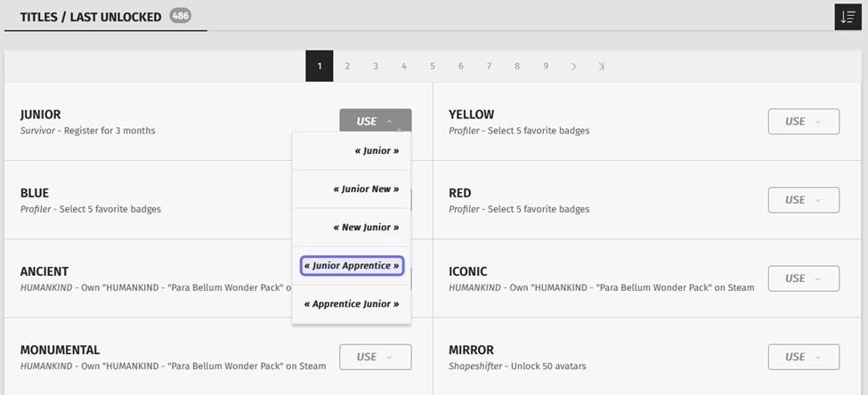Click current page 1 button
Viewport: 868px width, 395px height.
pyautogui.click(x=319, y=67)
